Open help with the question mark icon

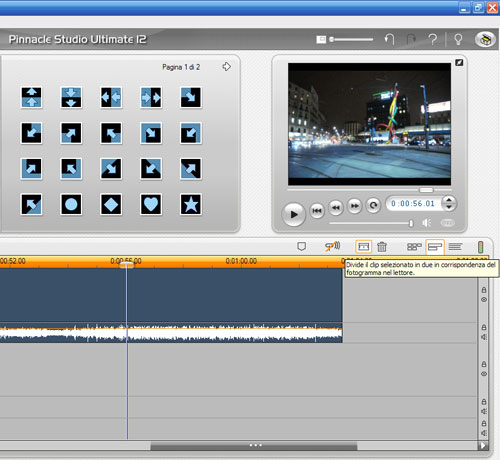(x=433, y=39)
